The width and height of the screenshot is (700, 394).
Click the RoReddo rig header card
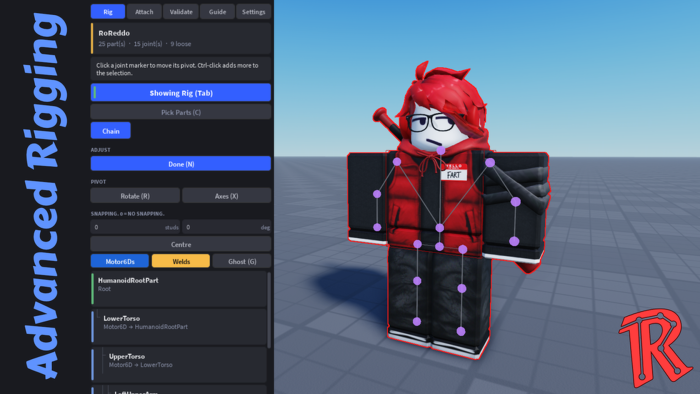pyautogui.click(x=181, y=38)
